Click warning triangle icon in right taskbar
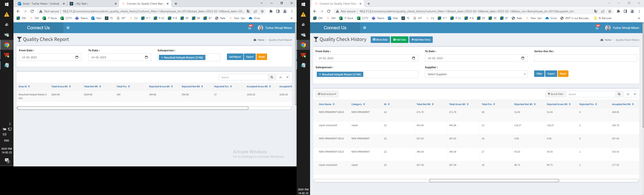This screenshot has height=195, width=644. 303,15
